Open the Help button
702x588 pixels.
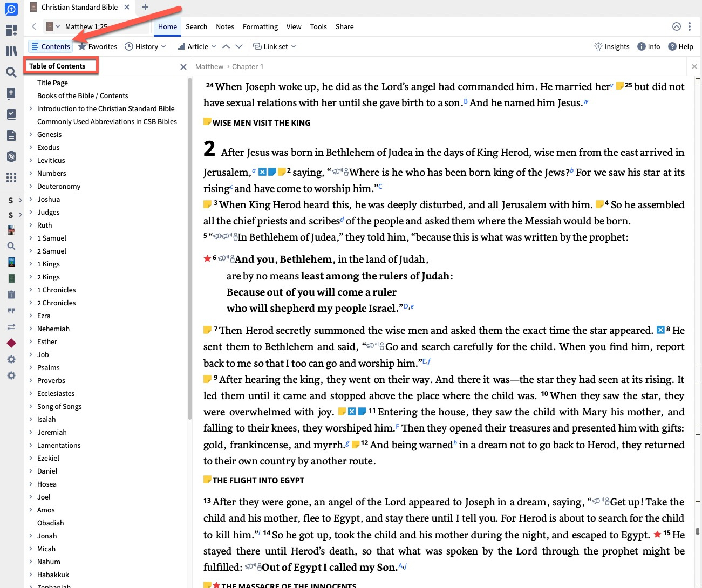pos(680,46)
